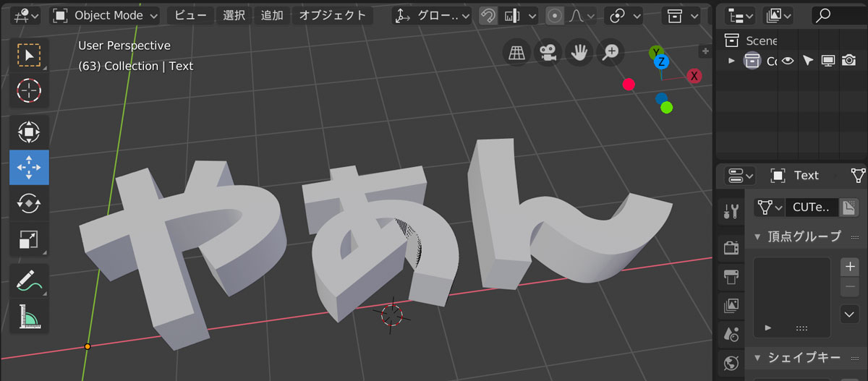Image resolution: width=868 pixels, height=381 pixels.
Task: Click the Z axis on navigation gizmo
Action: click(661, 62)
